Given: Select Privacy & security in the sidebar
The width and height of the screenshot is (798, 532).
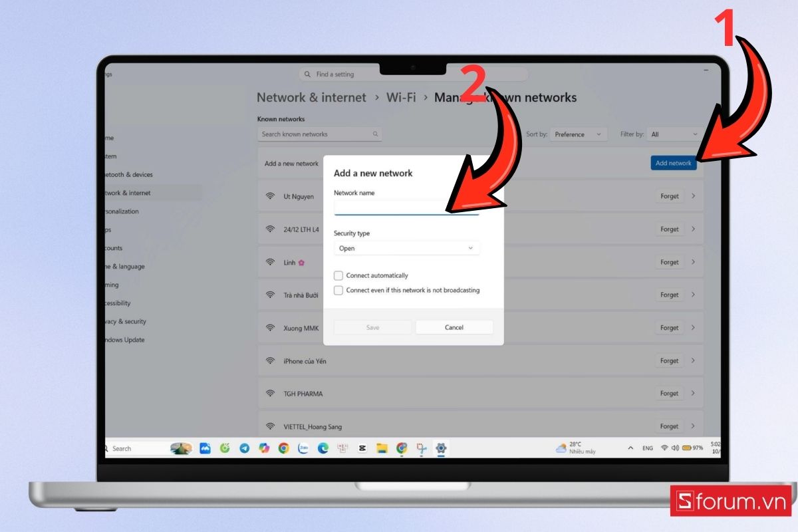Looking at the screenshot, I should point(124,321).
